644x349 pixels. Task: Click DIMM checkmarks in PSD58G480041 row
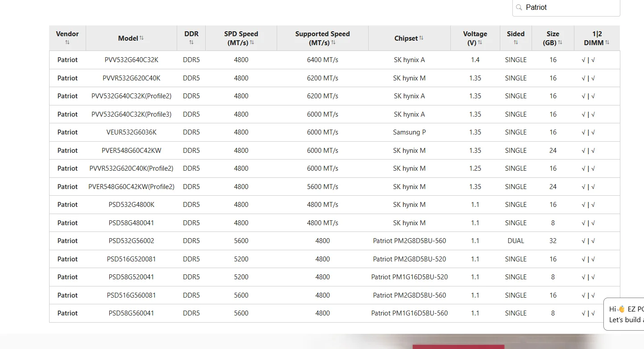[589, 223]
